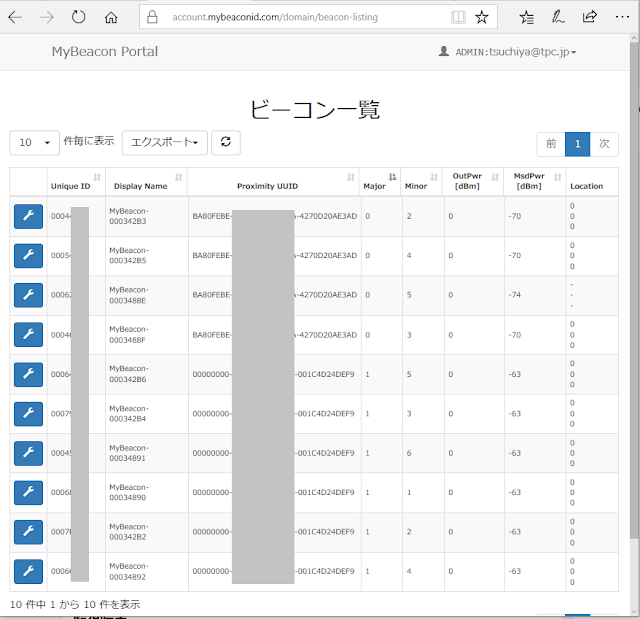Screen dimensions: 640x619
Task: Click the padlock site security icon
Action: pyautogui.click(x=152, y=17)
